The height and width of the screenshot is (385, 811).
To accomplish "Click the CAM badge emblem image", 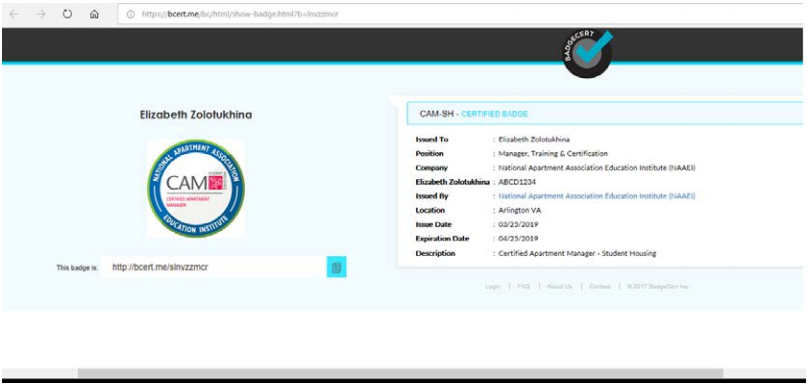I will point(196,188).
